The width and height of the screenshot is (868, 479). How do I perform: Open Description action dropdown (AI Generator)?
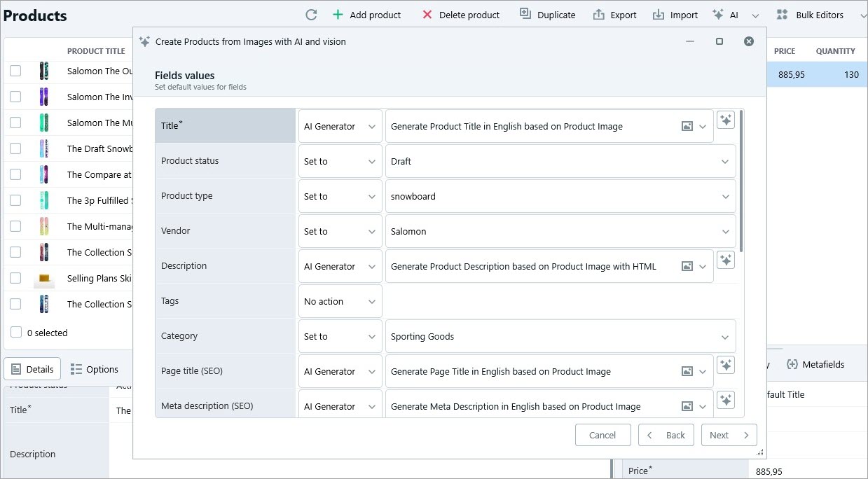pos(340,267)
